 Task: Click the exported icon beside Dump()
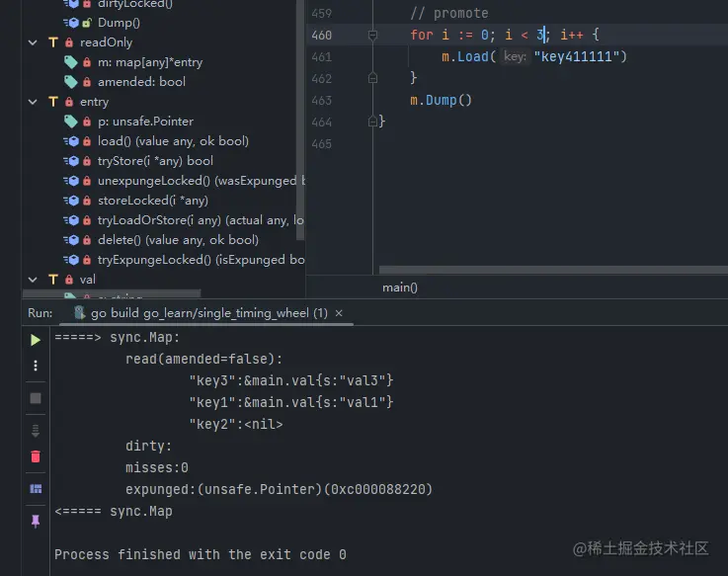coord(87,23)
